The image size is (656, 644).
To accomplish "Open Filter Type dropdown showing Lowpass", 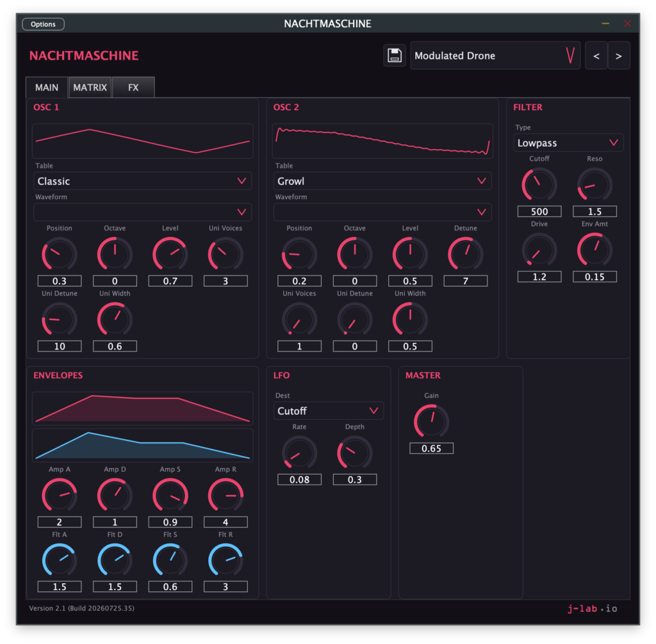I will point(568,143).
